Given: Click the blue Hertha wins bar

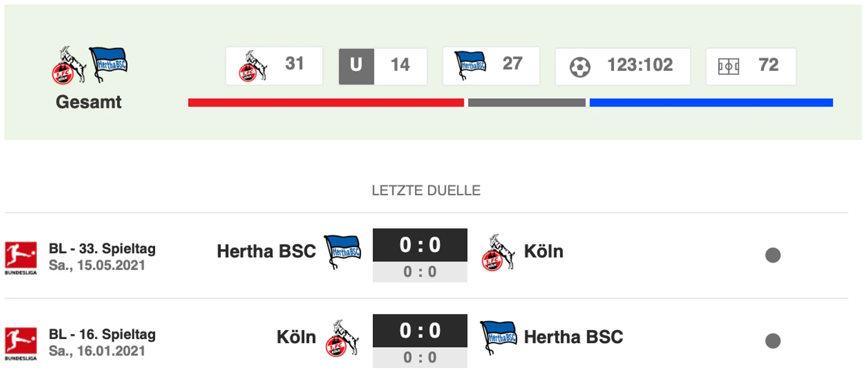Looking at the screenshot, I should click(x=711, y=102).
